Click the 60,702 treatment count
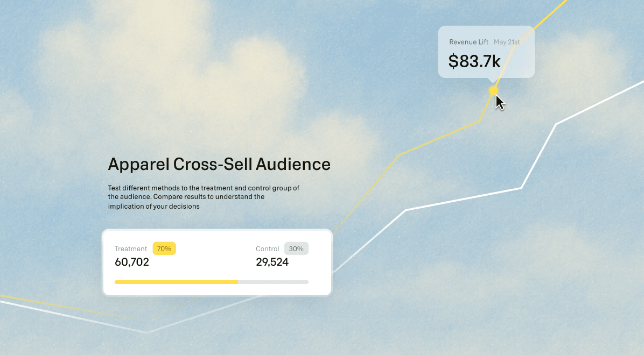The width and height of the screenshot is (644, 355). pos(132,262)
